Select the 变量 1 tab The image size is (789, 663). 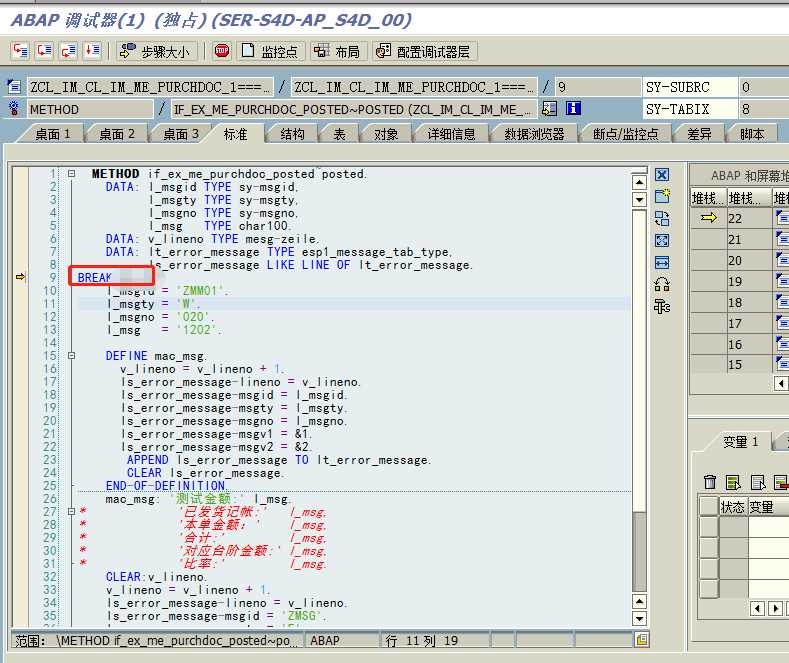[x=740, y=442]
